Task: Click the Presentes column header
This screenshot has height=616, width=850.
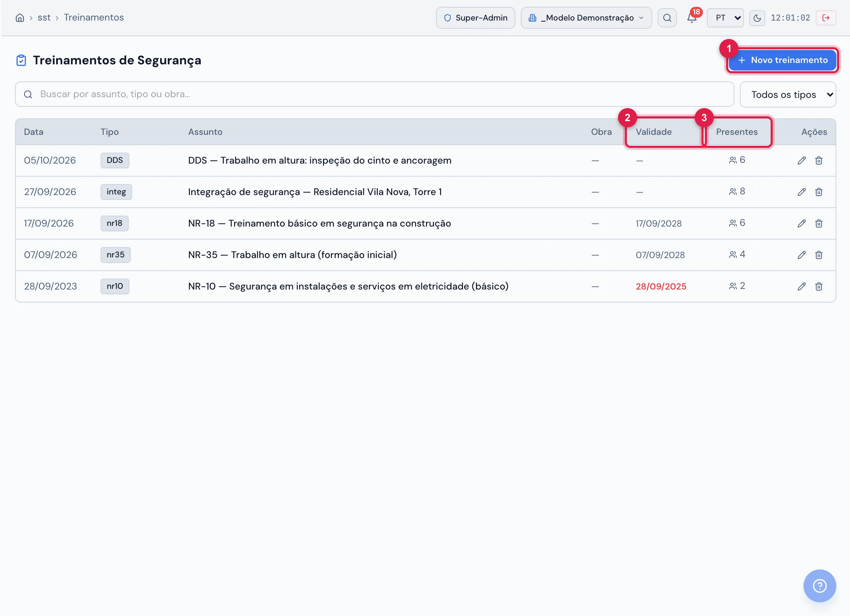Action: [736, 132]
